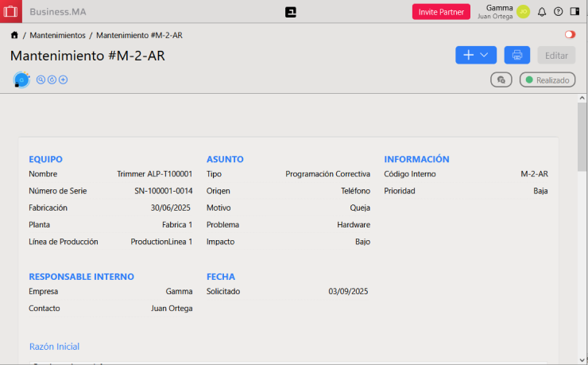Open the Realizado status selector
Image resolution: width=588 pixels, height=365 pixels.
point(547,80)
